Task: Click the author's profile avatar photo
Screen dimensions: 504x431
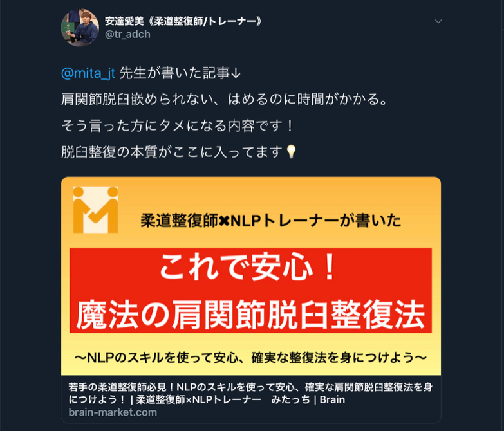Action: click(x=80, y=28)
